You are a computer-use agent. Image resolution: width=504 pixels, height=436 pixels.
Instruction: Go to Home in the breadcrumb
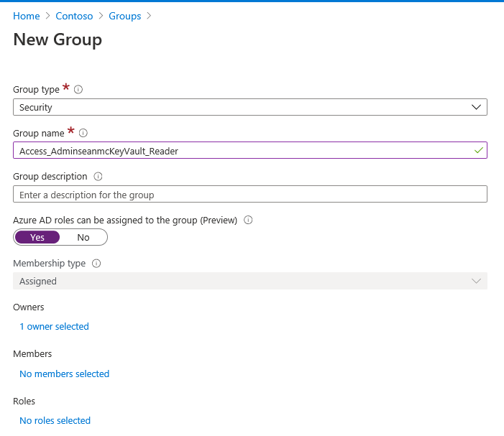click(26, 16)
